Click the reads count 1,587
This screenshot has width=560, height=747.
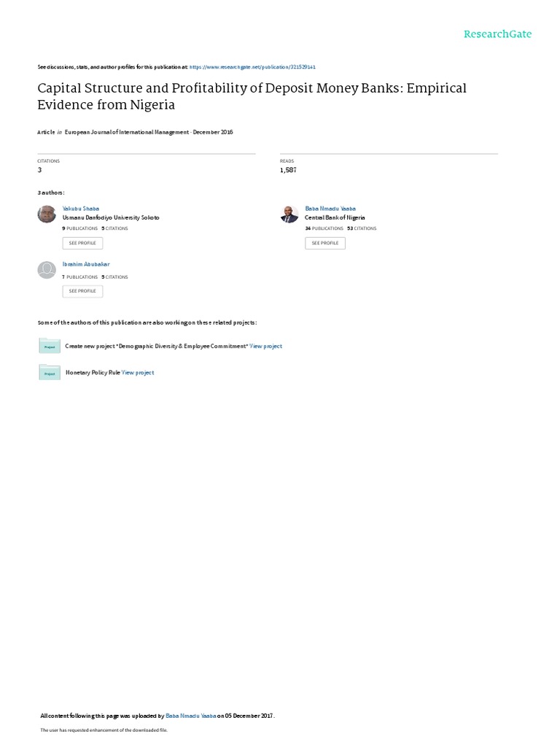click(x=288, y=170)
